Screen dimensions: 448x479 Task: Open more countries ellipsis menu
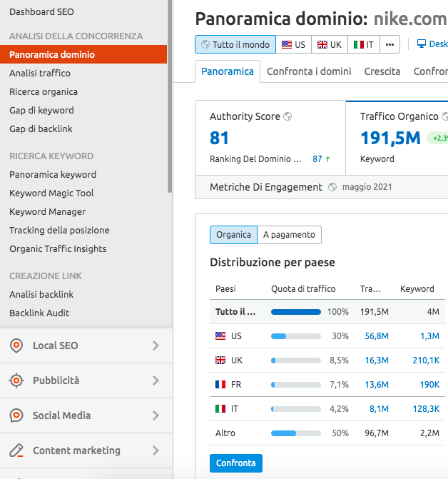click(x=390, y=44)
